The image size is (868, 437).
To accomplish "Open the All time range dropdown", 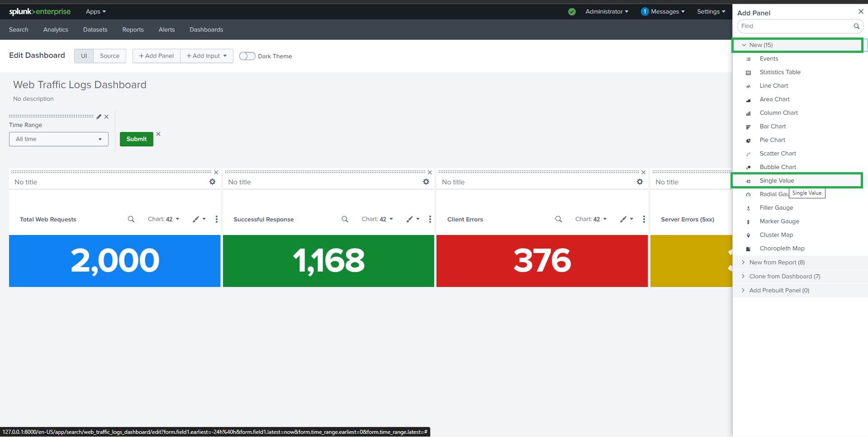I will [x=59, y=139].
